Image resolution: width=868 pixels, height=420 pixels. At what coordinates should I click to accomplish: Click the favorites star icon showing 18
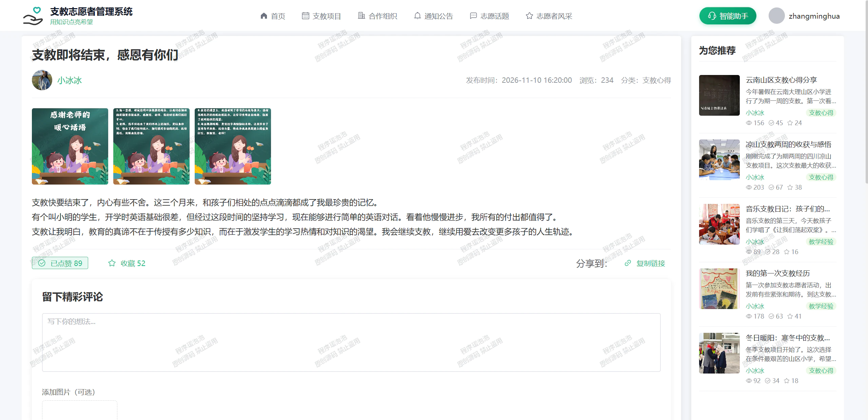pyautogui.click(x=787, y=381)
